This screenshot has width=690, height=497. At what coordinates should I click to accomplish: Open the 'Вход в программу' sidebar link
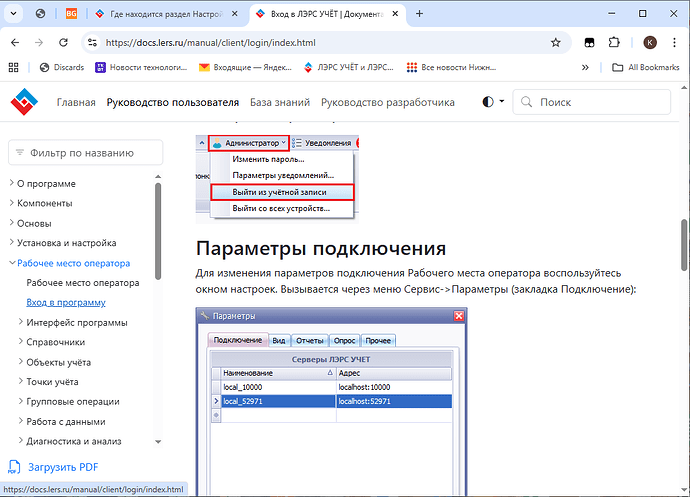pos(66,303)
